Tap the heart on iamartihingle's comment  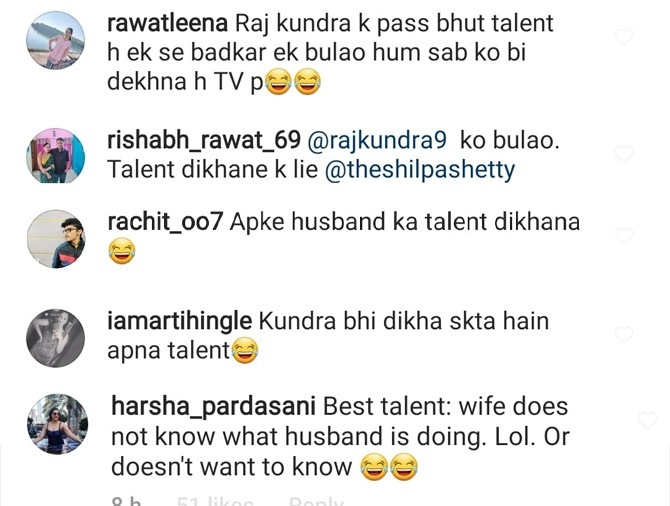[623, 335]
